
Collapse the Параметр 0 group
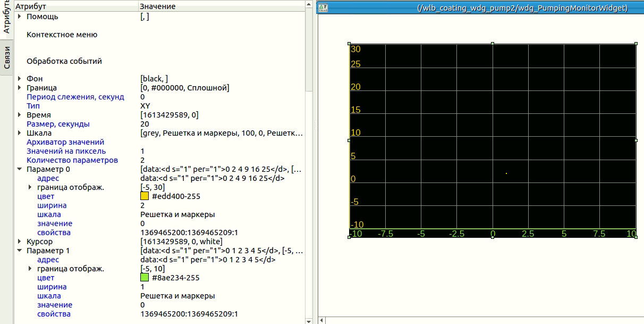(x=20, y=169)
